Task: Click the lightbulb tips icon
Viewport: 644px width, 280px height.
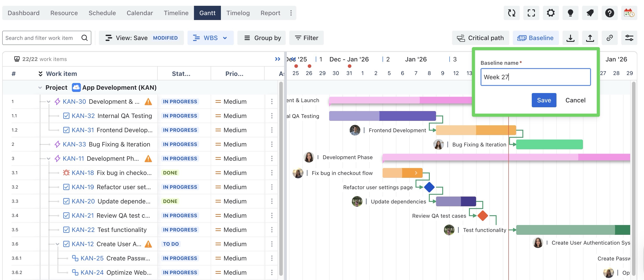Action: point(570,13)
